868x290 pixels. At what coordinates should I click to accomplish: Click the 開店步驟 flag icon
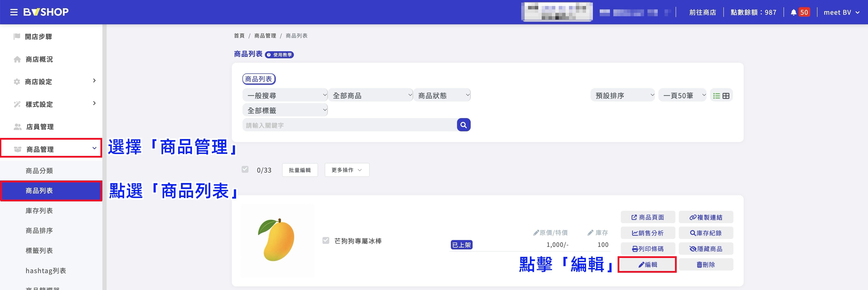[x=16, y=37]
